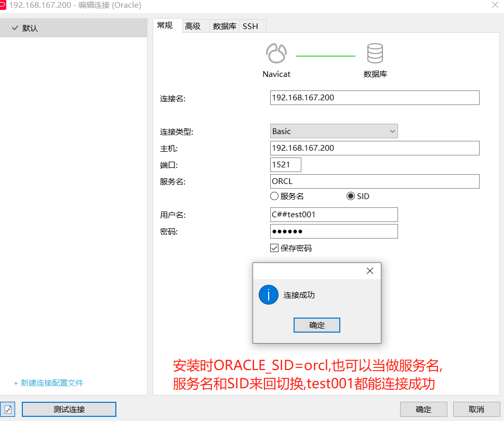
Task: Click the 服务名 field containing ORCL
Action: coord(375,181)
